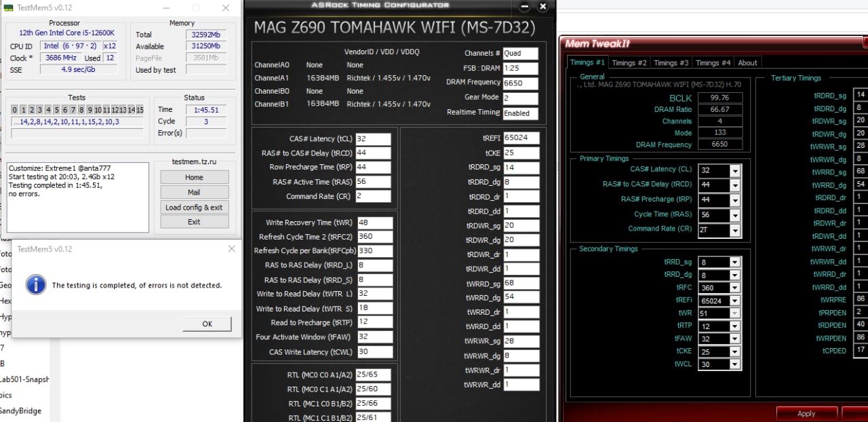
Task: Click the CAS# Latency (tCL) field in ASRock
Action: pyautogui.click(x=373, y=139)
